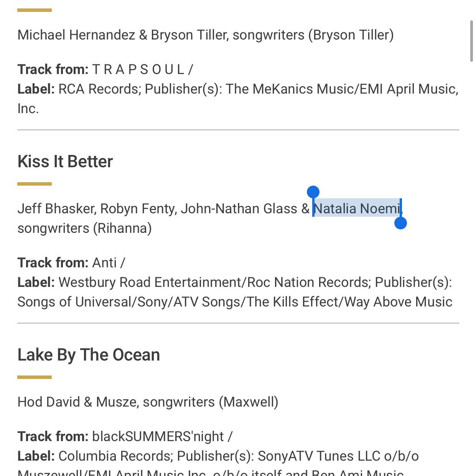Click the songwriters (Rihanna) text

85,228
